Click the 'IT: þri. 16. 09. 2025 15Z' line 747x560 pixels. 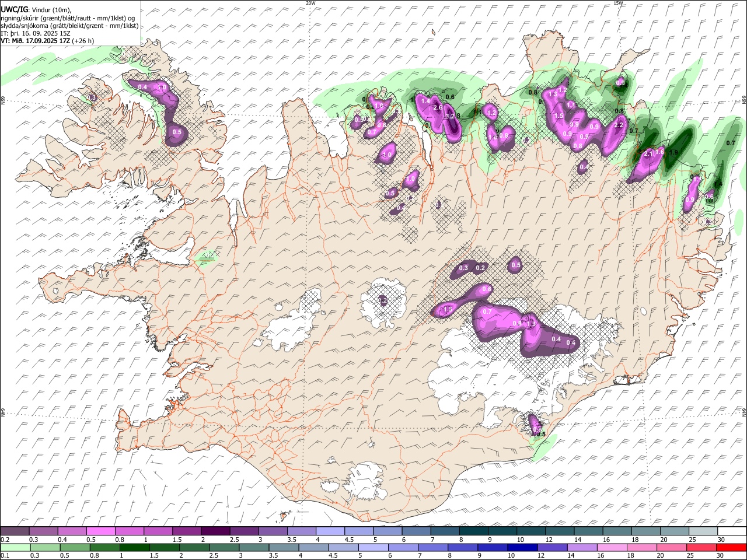[x=36, y=33]
